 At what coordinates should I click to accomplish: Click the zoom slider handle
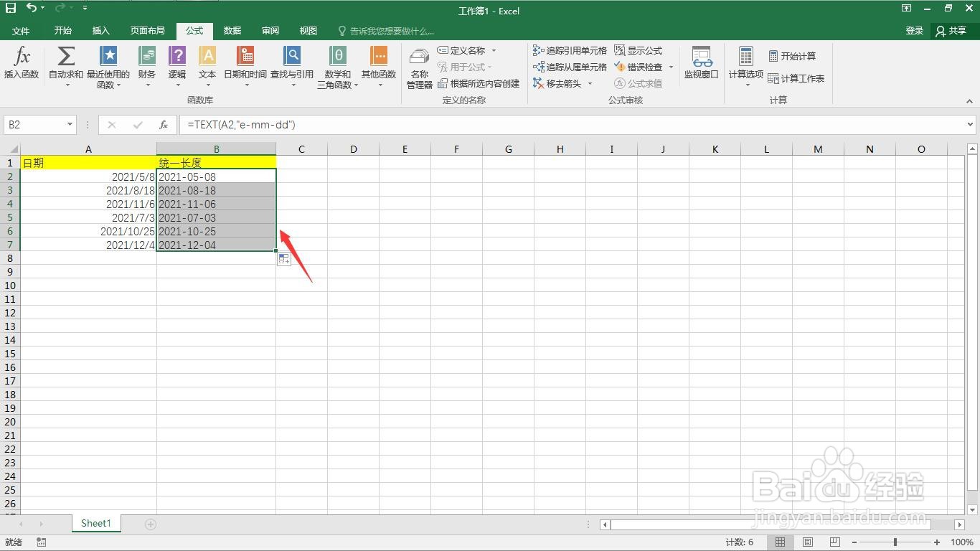pyautogui.click(x=895, y=542)
